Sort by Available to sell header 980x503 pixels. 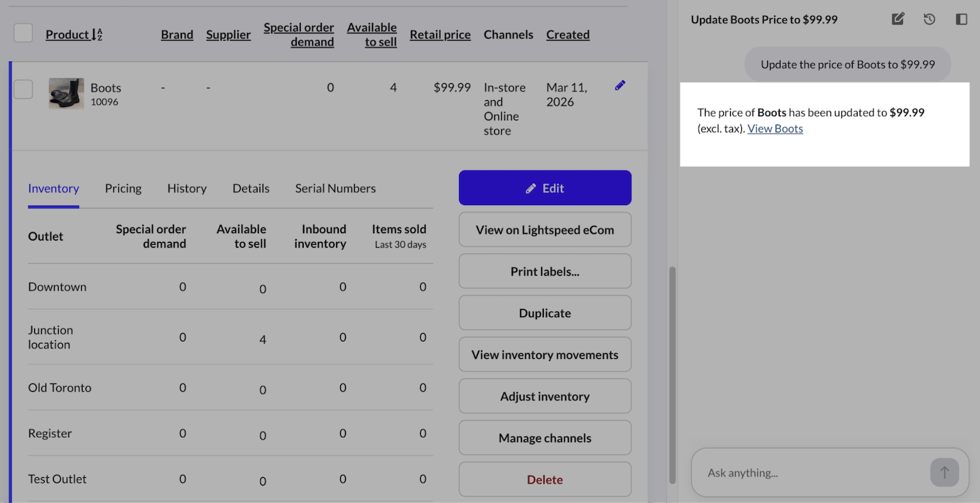pos(372,34)
